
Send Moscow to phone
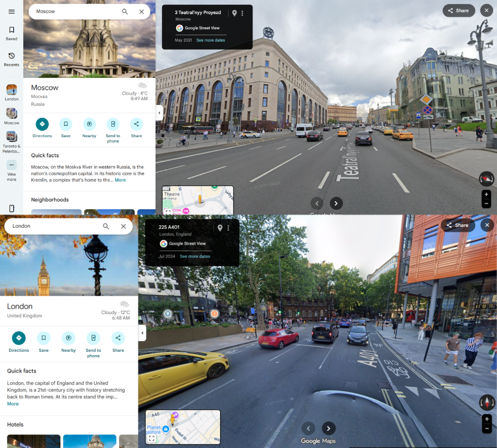(x=113, y=130)
